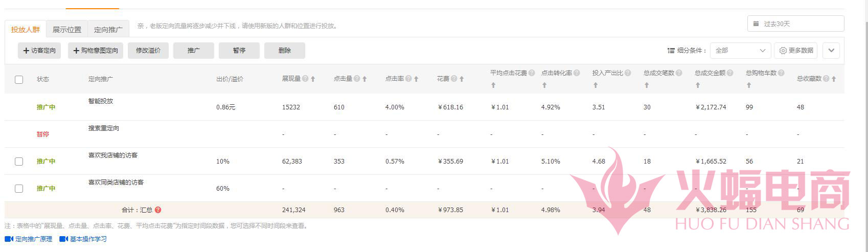This screenshot has width=868, height=252.
Task: Click help icon beside 投入产出比 header
Action: tap(628, 73)
